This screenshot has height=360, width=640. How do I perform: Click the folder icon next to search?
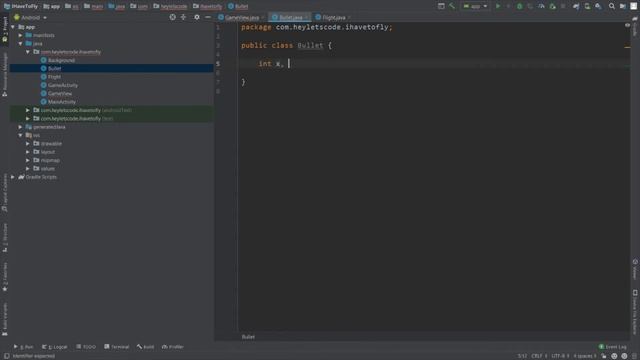click(x=622, y=6)
